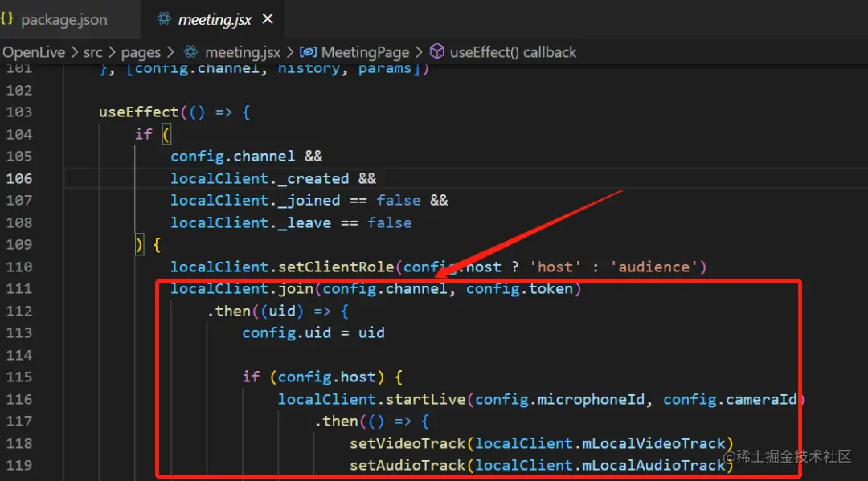The image size is (868, 481).
Task: Click 'config.channel &&' on line 105
Action: click(x=247, y=157)
